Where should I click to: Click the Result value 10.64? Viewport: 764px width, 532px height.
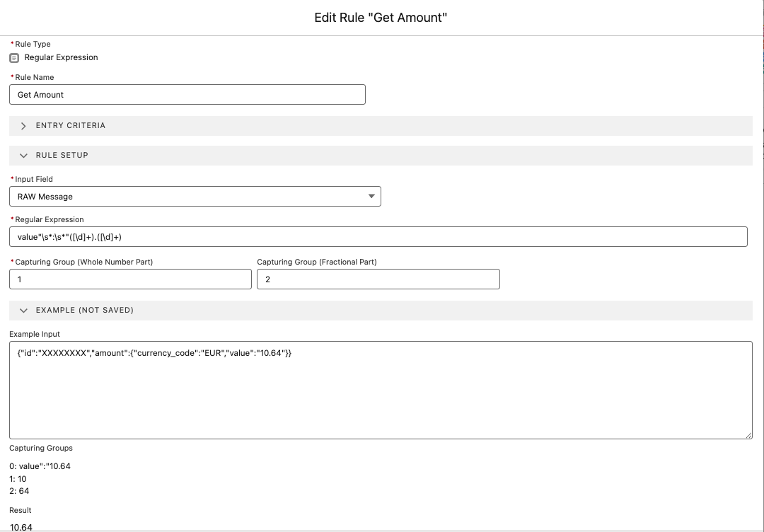point(21,527)
